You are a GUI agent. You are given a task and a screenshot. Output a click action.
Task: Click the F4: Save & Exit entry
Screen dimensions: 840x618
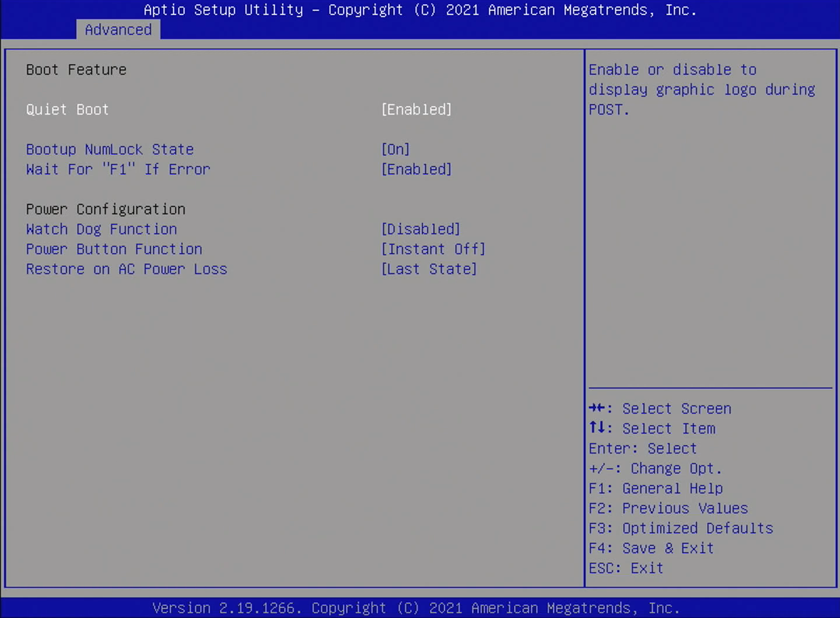pos(651,548)
